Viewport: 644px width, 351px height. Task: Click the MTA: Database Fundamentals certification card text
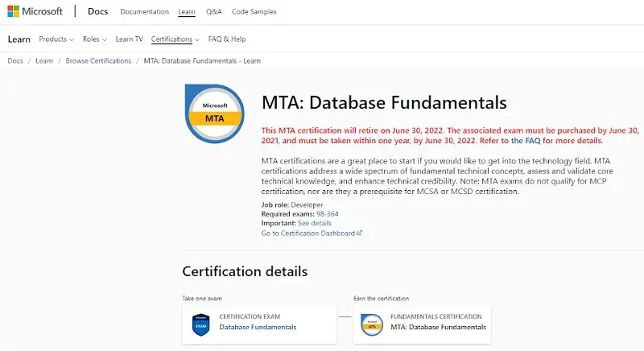438,327
